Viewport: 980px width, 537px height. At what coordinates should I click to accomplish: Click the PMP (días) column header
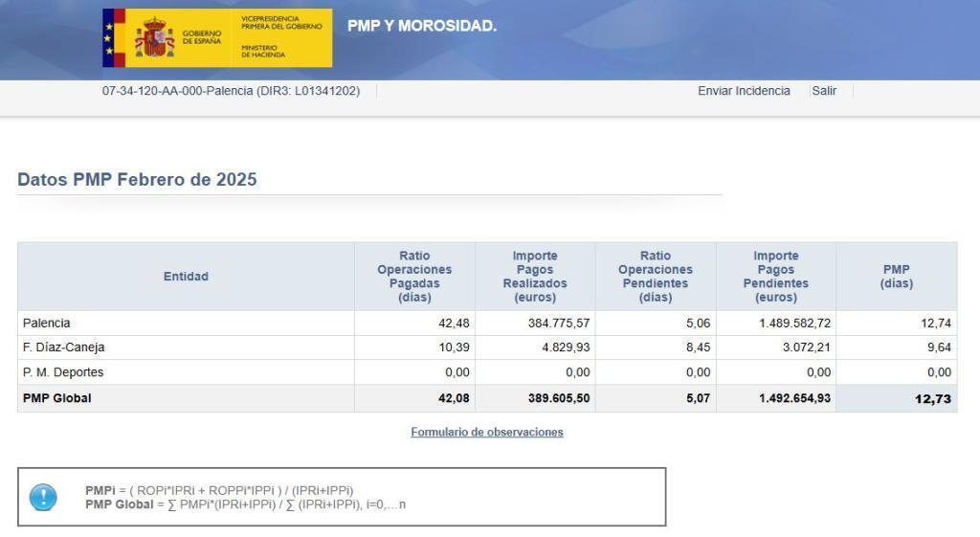point(896,277)
